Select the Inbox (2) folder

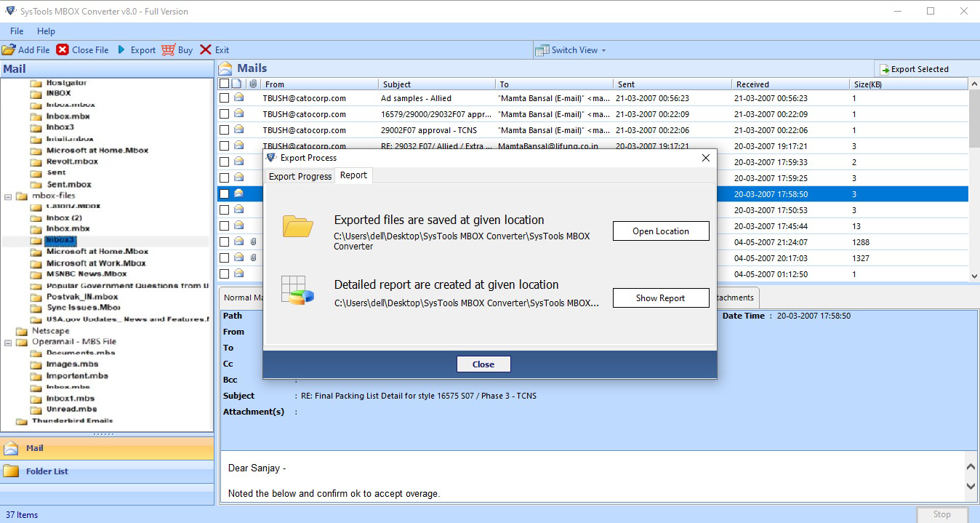click(x=64, y=217)
